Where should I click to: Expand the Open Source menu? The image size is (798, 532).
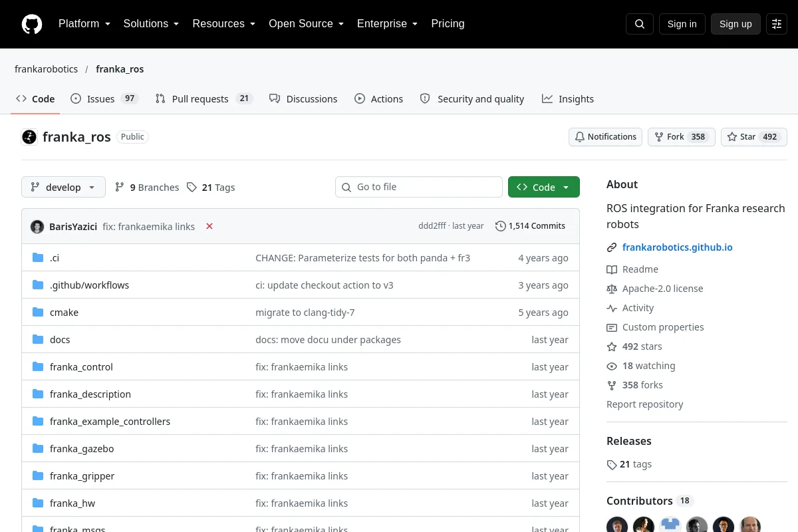click(306, 24)
